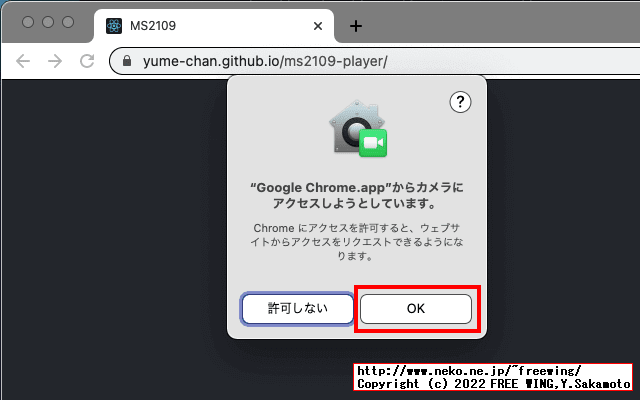Click the lock icon in the address bar
Image resolution: width=640 pixels, height=400 pixels.
(127, 61)
